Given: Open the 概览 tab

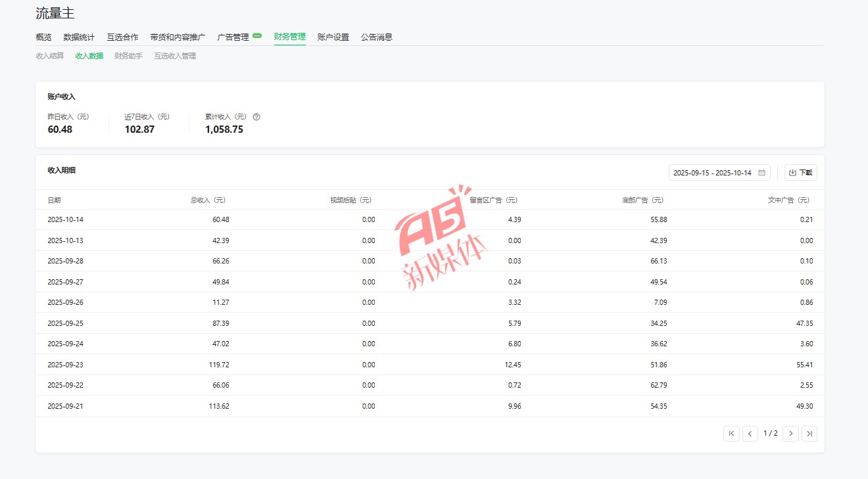Looking at the screenshot, I should coord(43,37).
